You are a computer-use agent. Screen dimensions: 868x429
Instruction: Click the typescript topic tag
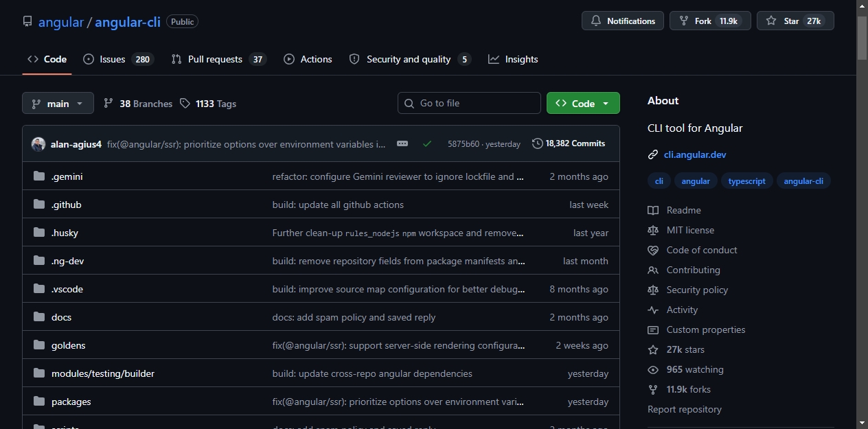click(746, 181)
